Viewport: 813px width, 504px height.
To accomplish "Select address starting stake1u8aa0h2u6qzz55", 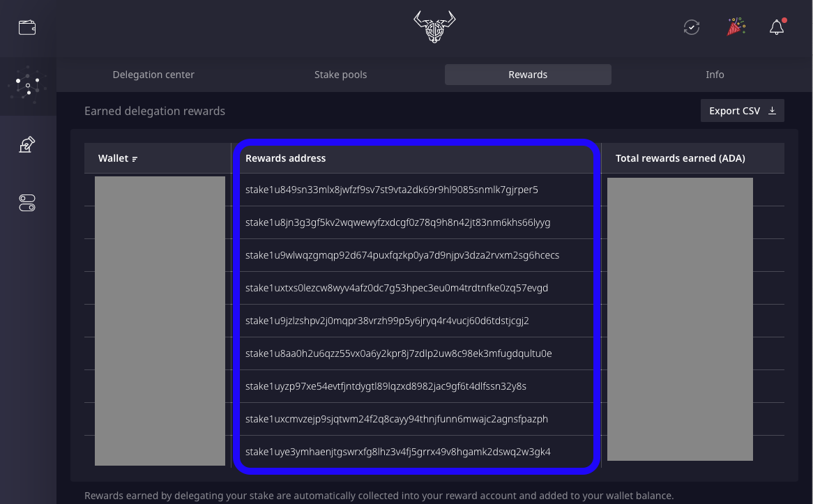I will coord(398,353).
